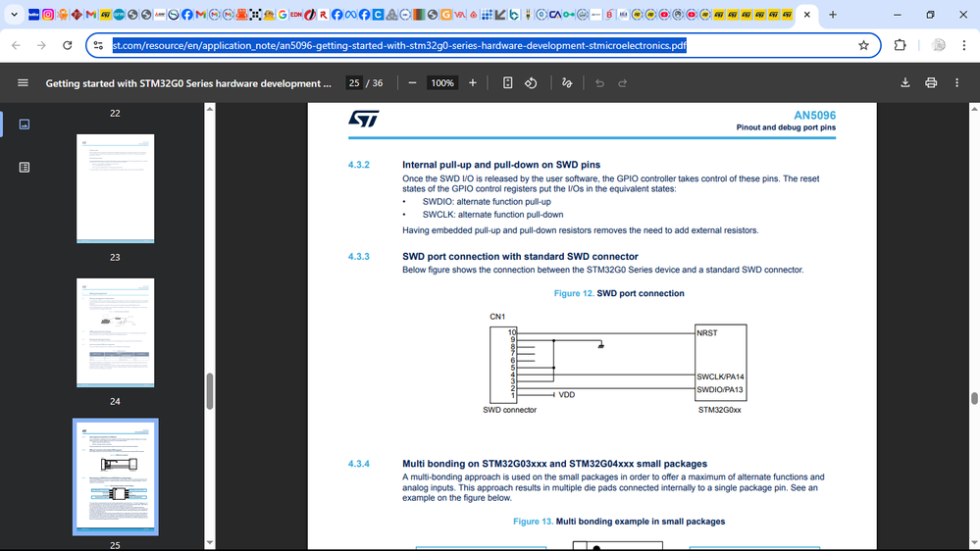Click section number 4.3.3
The width and height of the screenshot is (980, 551).
coord(359,256)
